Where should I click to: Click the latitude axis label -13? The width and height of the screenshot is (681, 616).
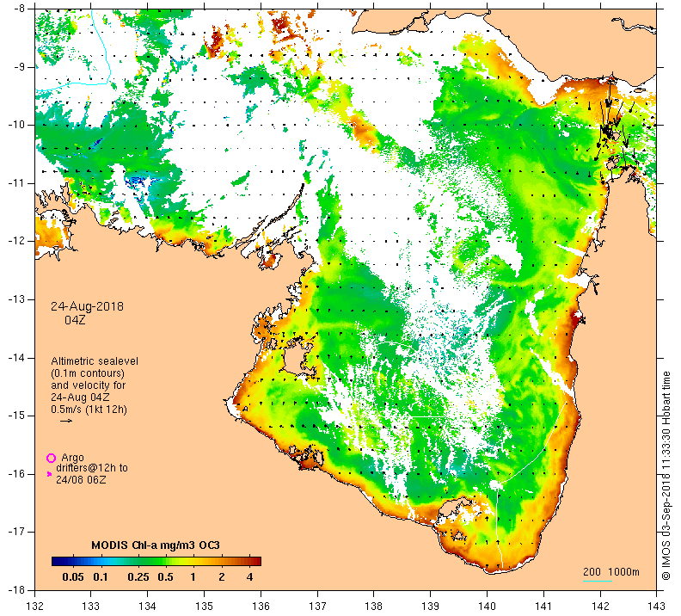pyautogui.click(x=16, y=299)
